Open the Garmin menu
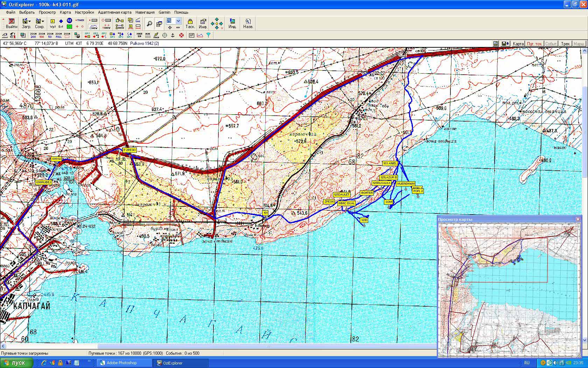The height and width of the screenshot is (368, 588). pyautogui.click(x=164, y=12)
